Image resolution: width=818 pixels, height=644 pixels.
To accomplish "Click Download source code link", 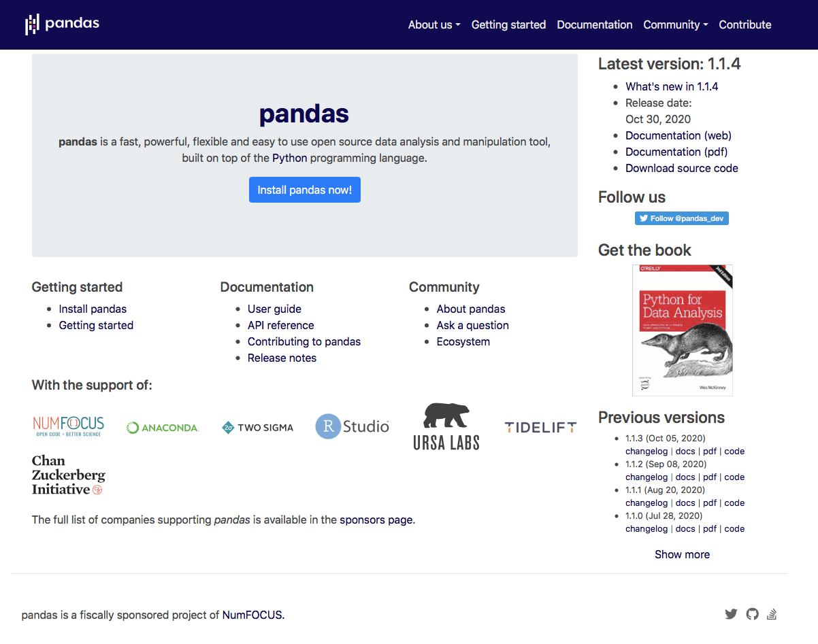I will coord(682,168).
